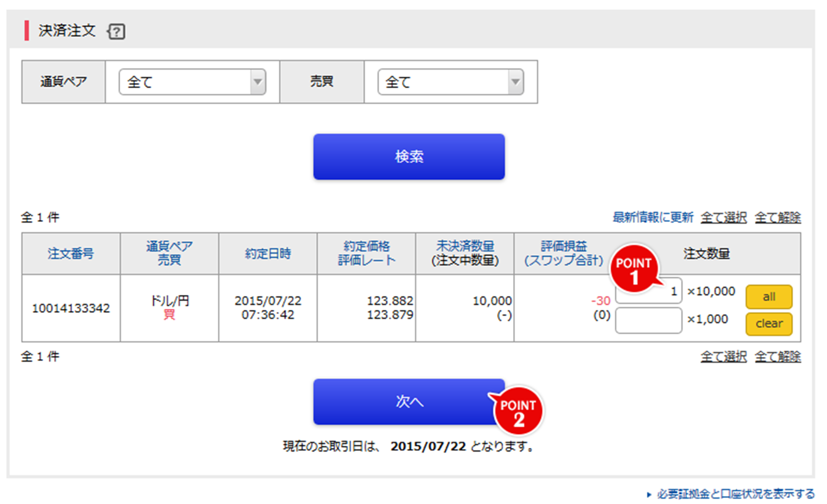Click the 注文番号 column header
This screenshot has height=504, width=827.
(x=70, y=254)
